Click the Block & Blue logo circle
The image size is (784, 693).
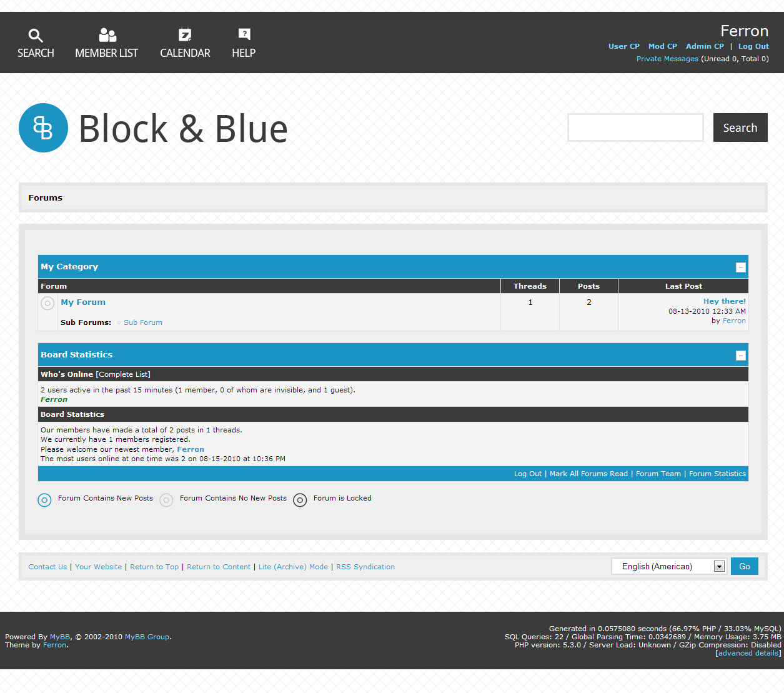point(43,128)
